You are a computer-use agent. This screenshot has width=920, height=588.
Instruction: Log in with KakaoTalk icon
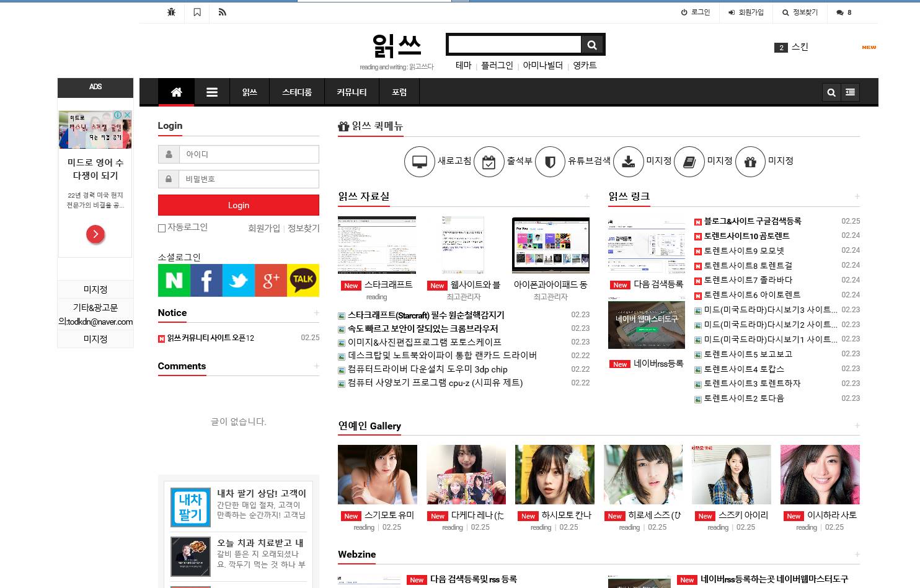tap(303, 281)
